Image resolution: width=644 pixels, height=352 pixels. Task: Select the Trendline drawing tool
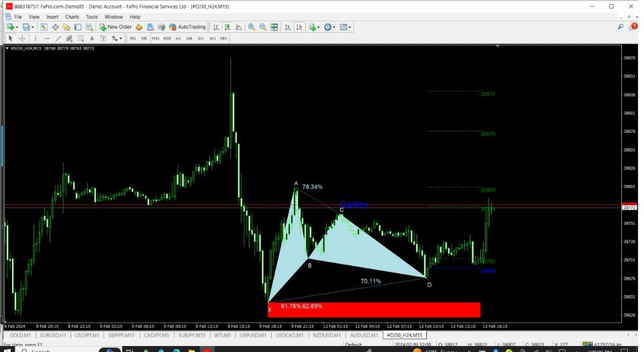coord(58,39)
